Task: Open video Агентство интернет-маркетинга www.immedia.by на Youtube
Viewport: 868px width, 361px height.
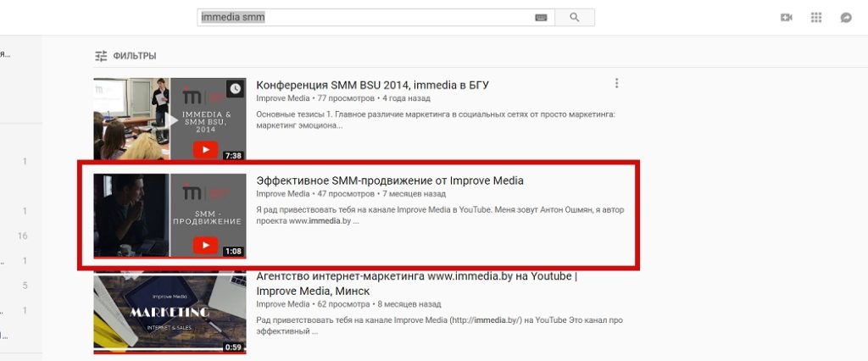Action: (416, 284)
